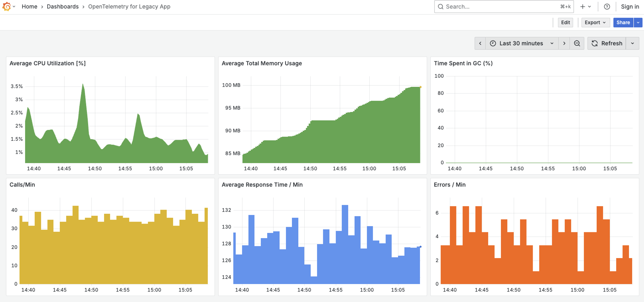The height and width of the screenshot is (302, 644).
Task: Open the help question mark icon
Action: point(607,6)
